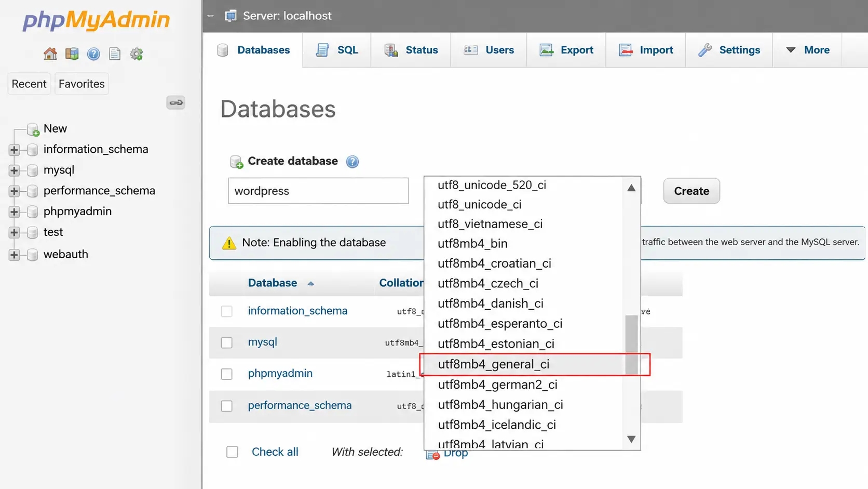Viewport: 868px width, 489px height.
Task: Open the Settings tab
Action: point(729,50)
